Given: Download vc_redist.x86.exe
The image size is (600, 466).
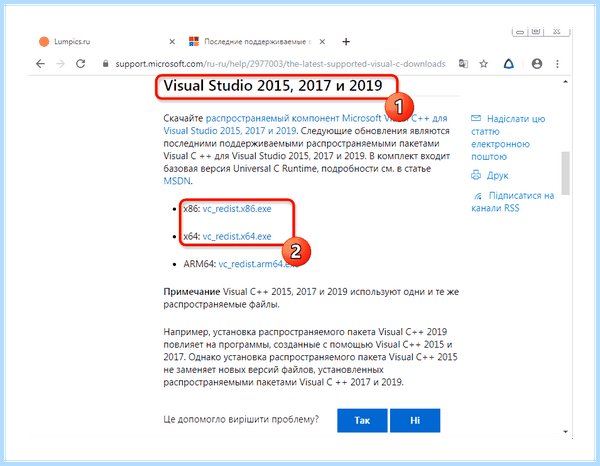Looking at the screenshot, I should click(x=237, y=209).
